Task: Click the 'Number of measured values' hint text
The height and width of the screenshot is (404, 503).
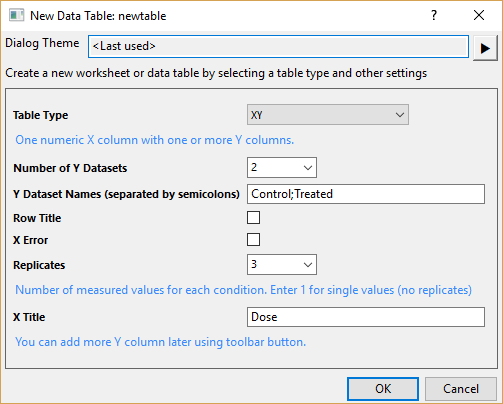Action: tap(243, 290)
